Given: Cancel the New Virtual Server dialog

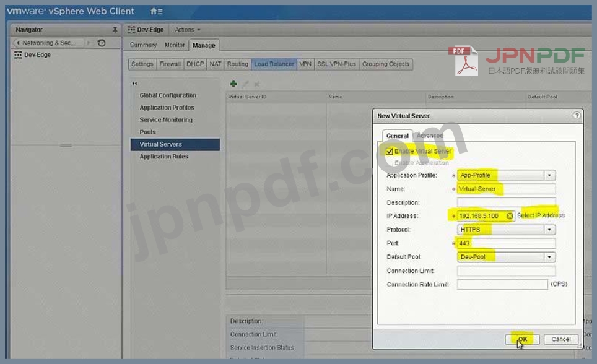Looking at the screenshot, I should pyautogui.click(x=561, y=339).
